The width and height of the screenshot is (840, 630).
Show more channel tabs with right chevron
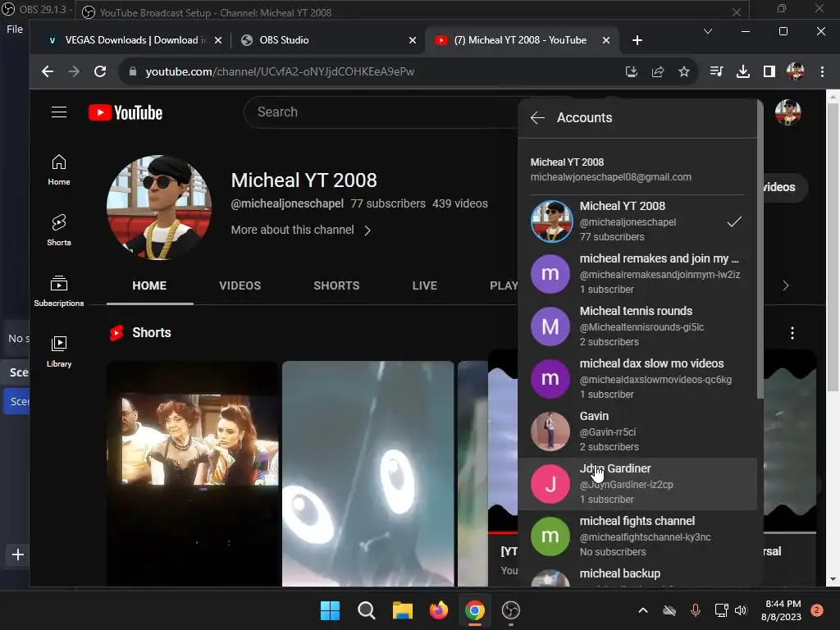coord(785,285)
